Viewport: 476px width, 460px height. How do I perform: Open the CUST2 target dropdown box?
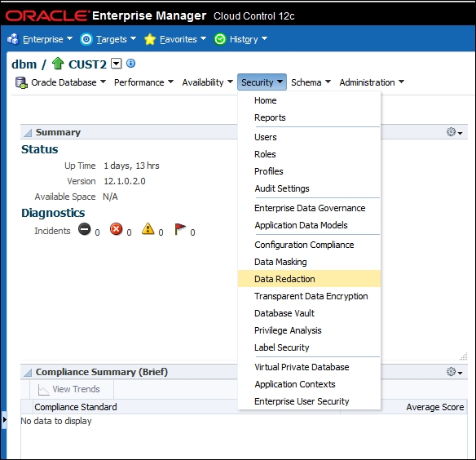point(117,64)
